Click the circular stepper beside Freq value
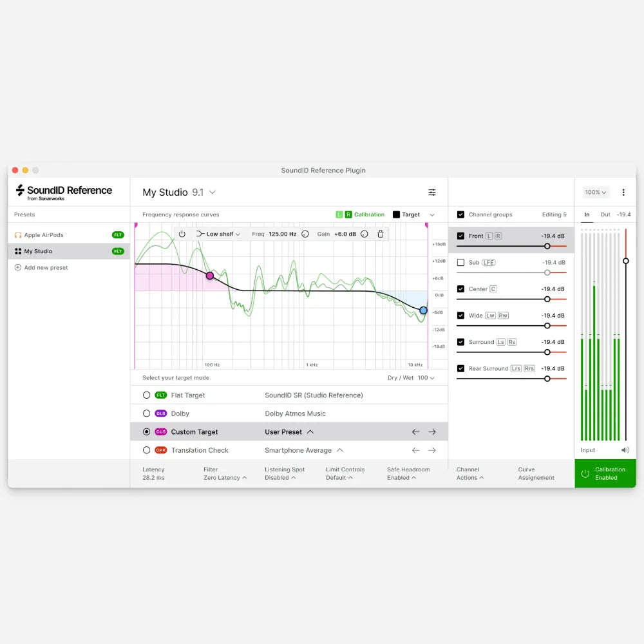 (x=303, y=234)
